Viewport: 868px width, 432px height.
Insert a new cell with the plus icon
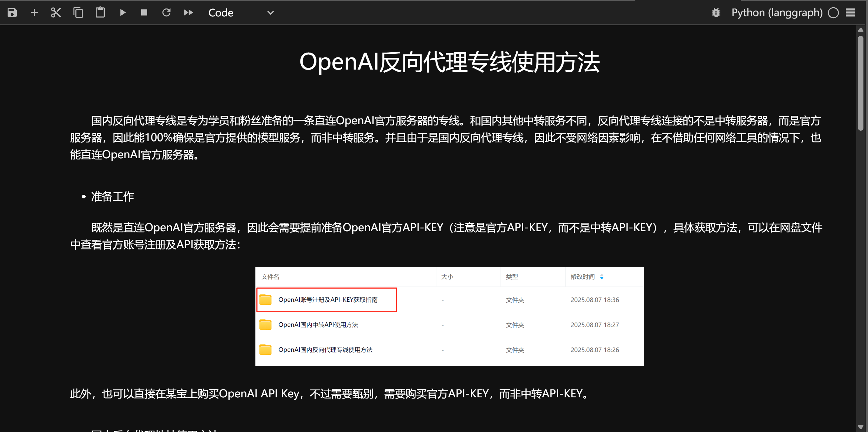pyautogui.click(x=34, y=13)
